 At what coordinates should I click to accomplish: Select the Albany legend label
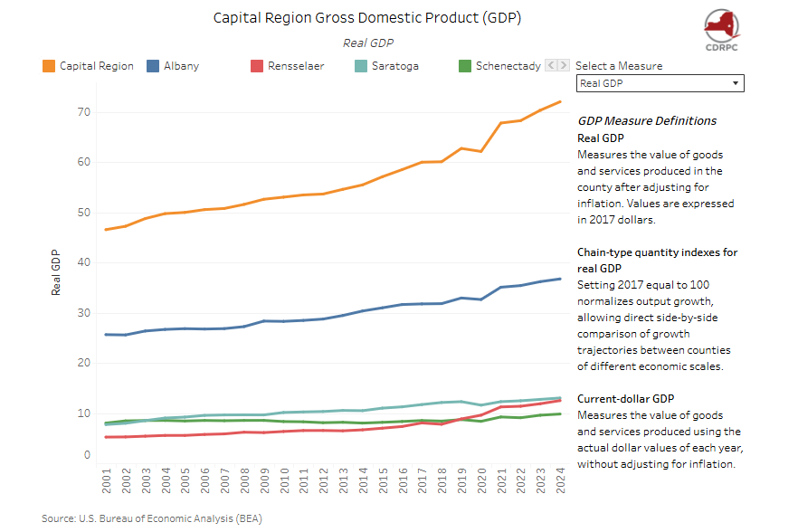[181, 66]
